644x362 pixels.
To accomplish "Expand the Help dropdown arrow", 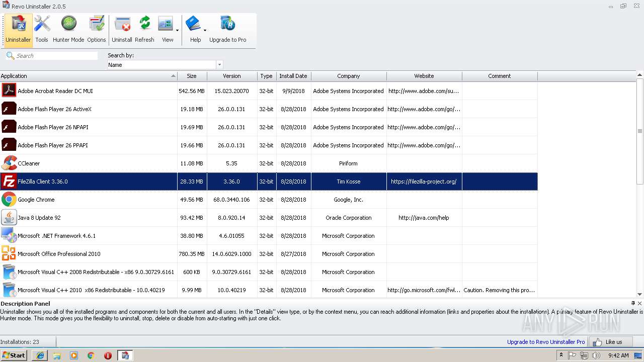I will 205,30.
